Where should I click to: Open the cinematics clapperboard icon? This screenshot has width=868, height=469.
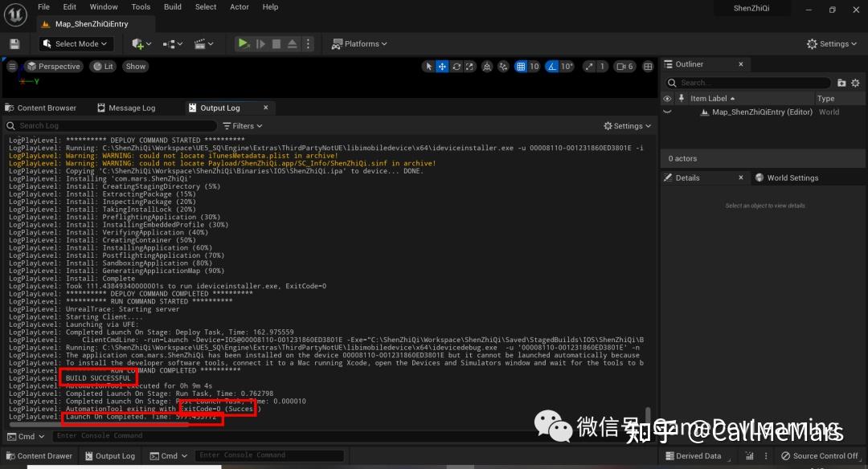(x=203, y=43)
